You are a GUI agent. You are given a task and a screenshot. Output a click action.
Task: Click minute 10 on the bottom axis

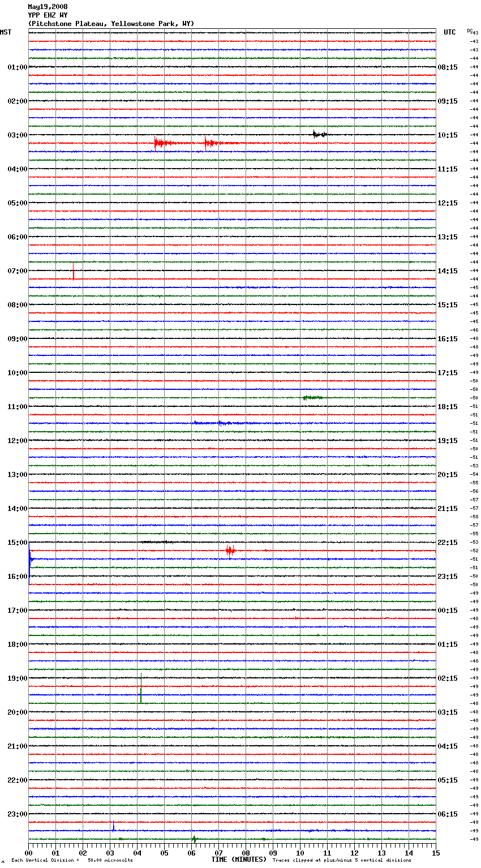[300, 853]
